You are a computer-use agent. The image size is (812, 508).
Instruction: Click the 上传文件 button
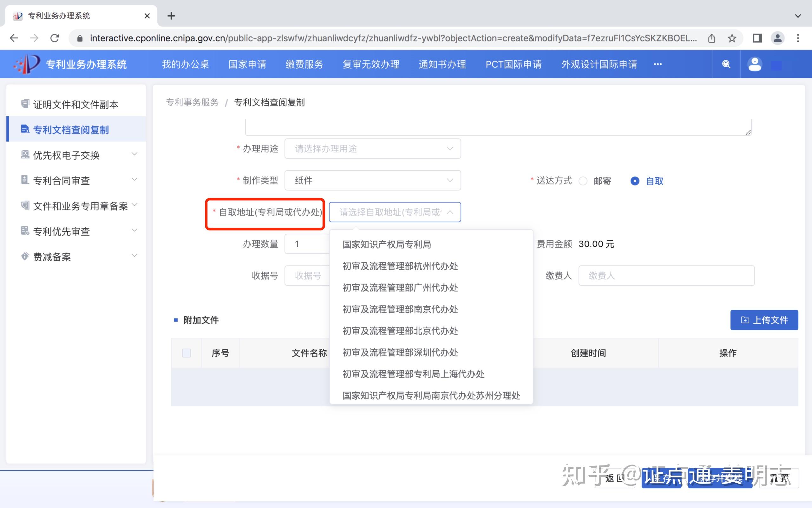(x=764, y=320)
